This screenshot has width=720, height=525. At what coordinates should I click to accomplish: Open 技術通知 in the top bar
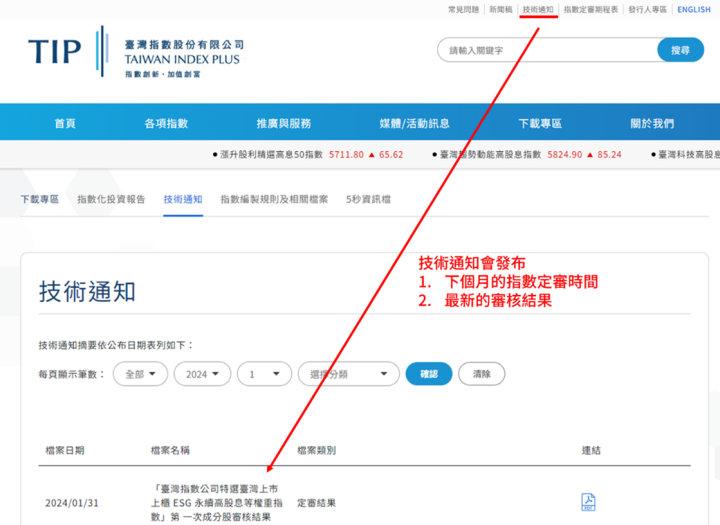538,9
